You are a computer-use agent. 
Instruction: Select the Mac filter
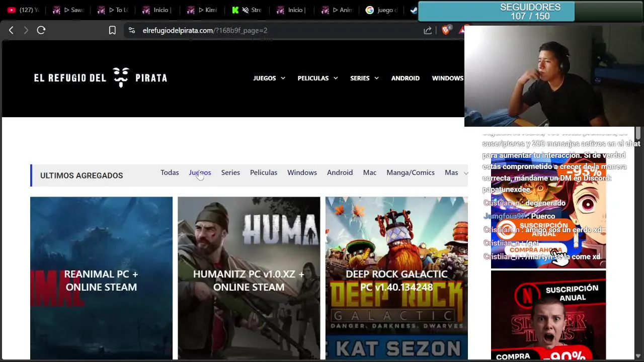370,172
